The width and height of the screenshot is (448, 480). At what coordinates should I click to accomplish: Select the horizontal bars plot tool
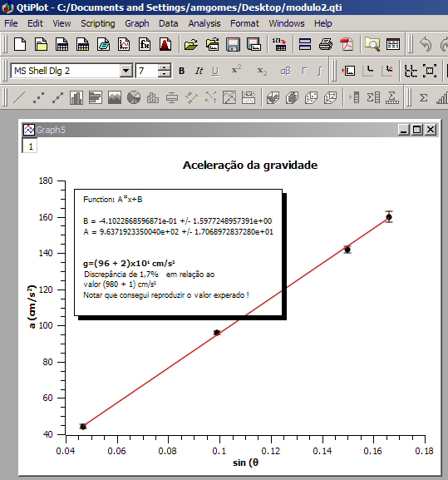(x=96, y=98)
